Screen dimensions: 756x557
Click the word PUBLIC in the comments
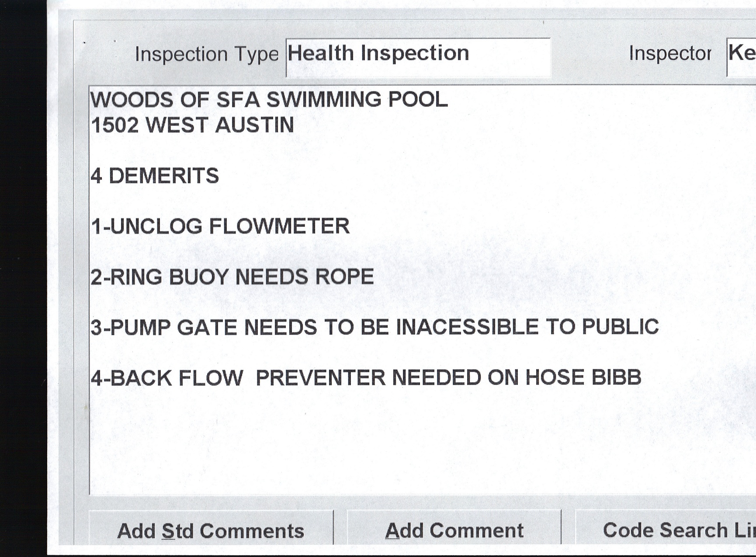(620, 327)
